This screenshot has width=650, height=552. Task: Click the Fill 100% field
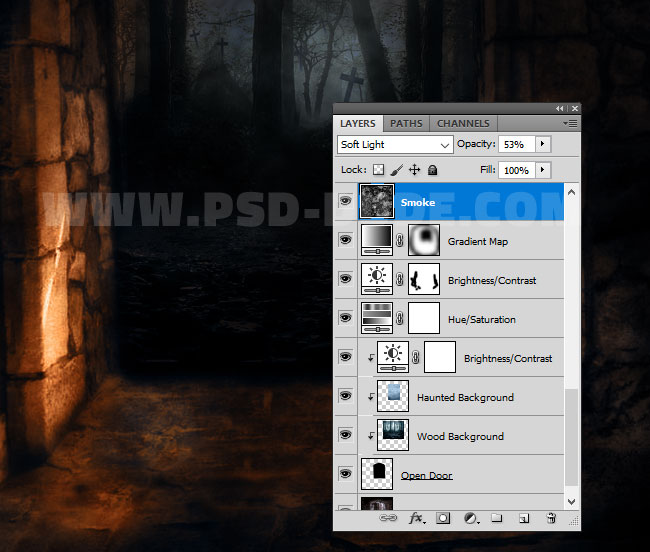(517, 170)
